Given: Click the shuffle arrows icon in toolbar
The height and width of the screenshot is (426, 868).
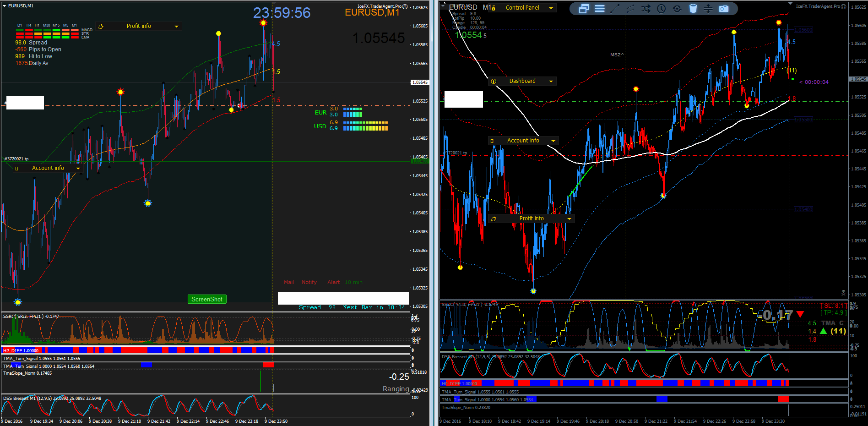Looking at the screenshot, I should [x=646, y=9].
